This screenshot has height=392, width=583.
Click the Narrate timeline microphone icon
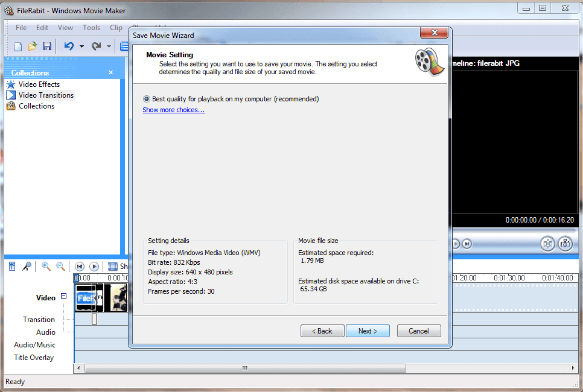27,266
